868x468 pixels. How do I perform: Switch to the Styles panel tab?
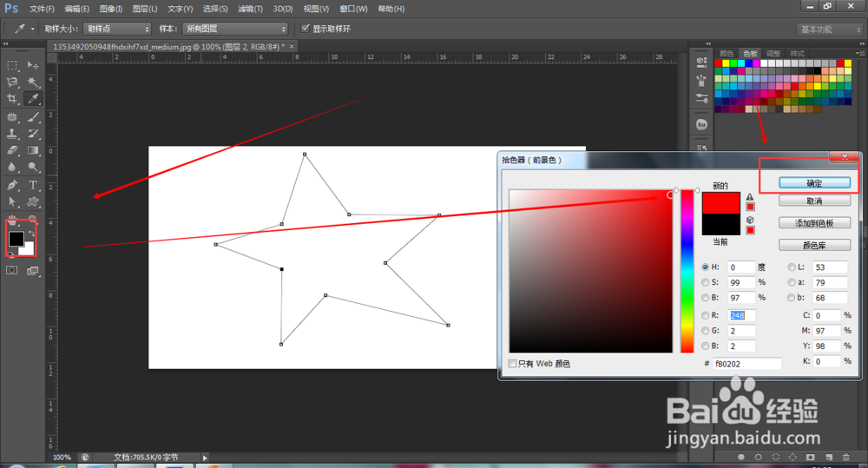click(x=797, y=53)
